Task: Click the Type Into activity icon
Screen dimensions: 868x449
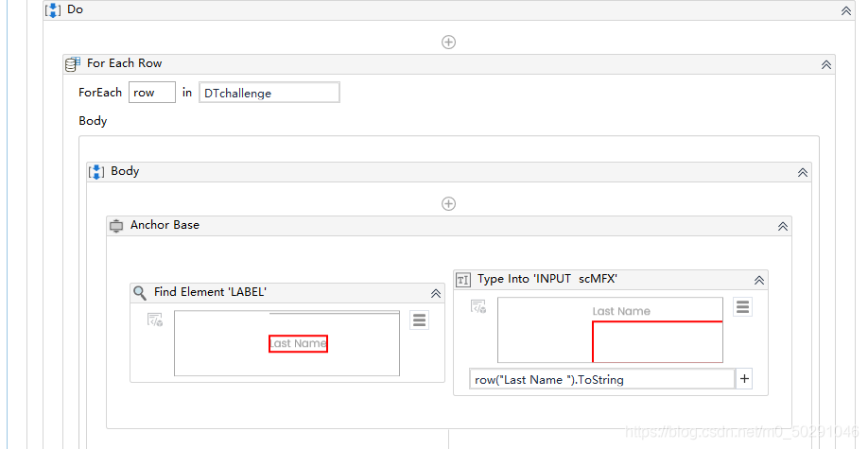Action: click(x=462, y=280)
